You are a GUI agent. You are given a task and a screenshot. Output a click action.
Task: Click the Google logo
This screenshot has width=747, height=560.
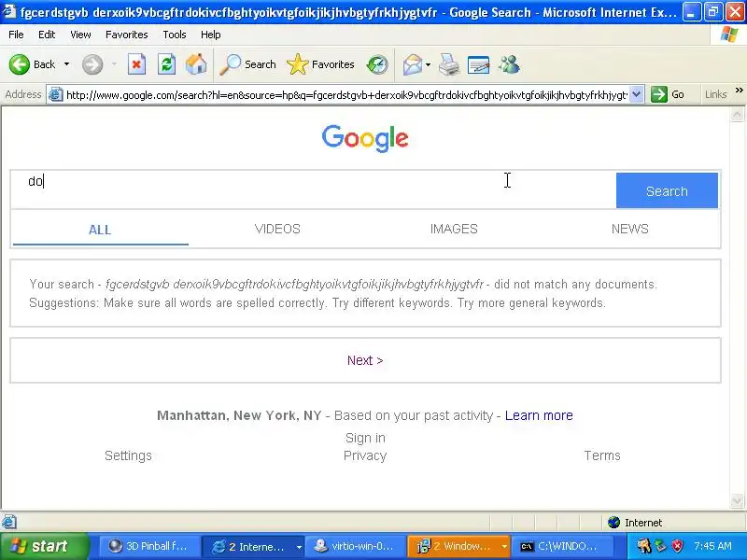(365, 138)
